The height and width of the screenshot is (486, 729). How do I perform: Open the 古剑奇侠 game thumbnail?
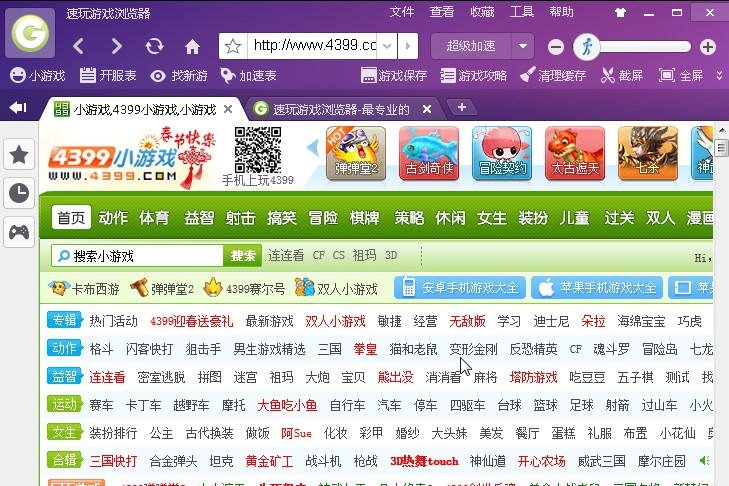pyautogui.click(x=429, y=153)
